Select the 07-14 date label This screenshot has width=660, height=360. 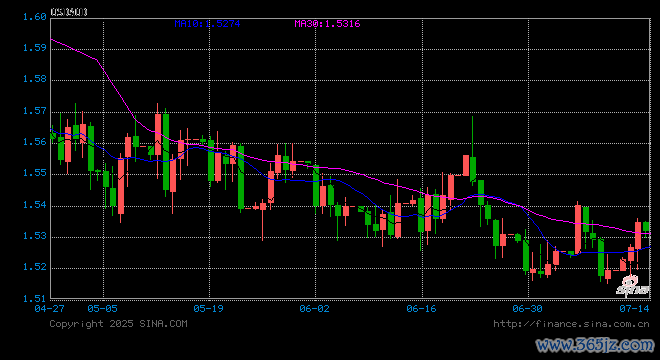tap(634, 309)
